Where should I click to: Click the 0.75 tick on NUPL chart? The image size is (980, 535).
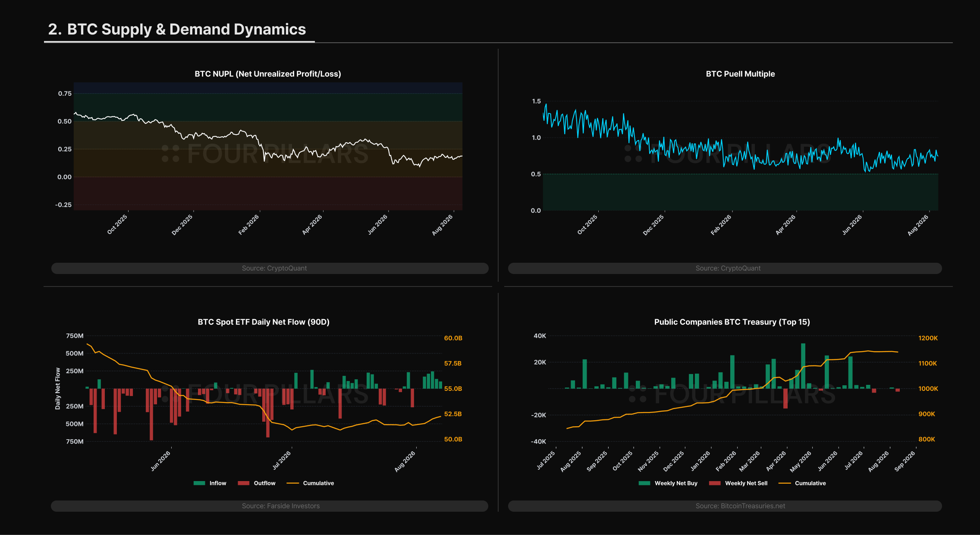click(65, 94)
